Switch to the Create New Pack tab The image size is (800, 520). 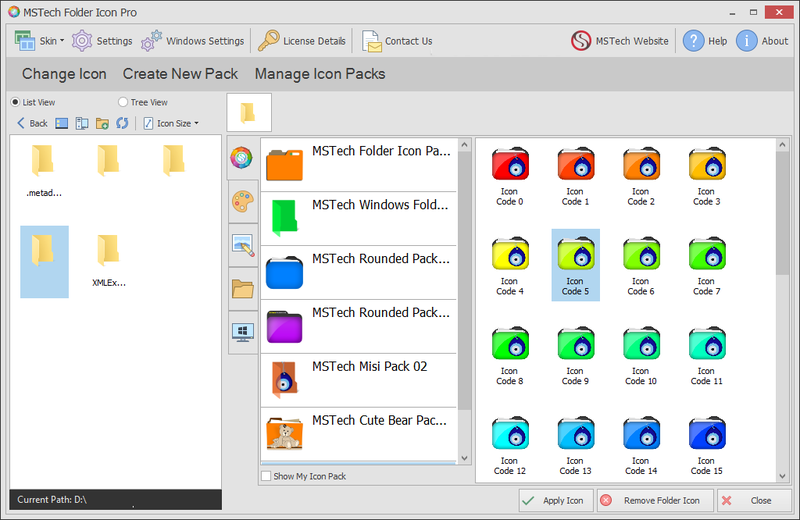click(180, 74)
